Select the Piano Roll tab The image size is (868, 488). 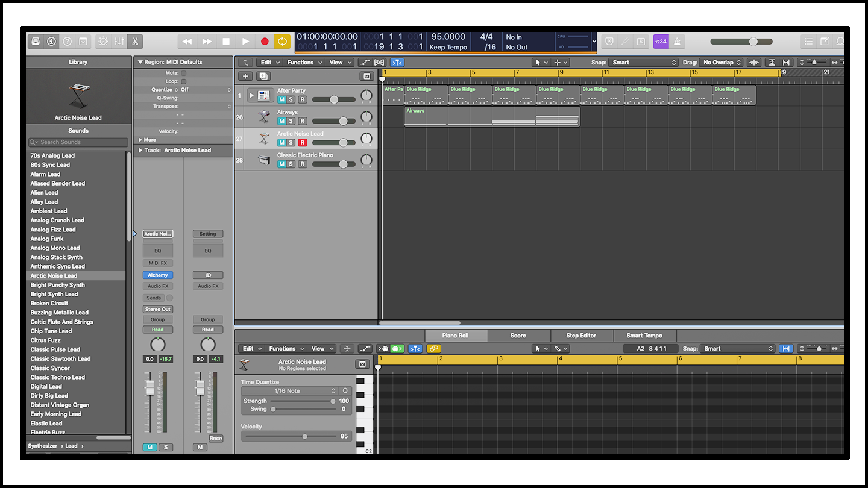(x=456, y=336)
